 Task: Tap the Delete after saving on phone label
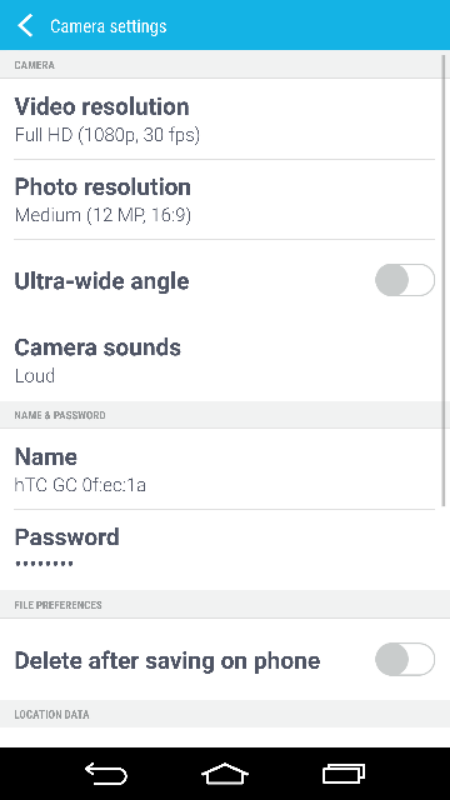click(167, 661)
